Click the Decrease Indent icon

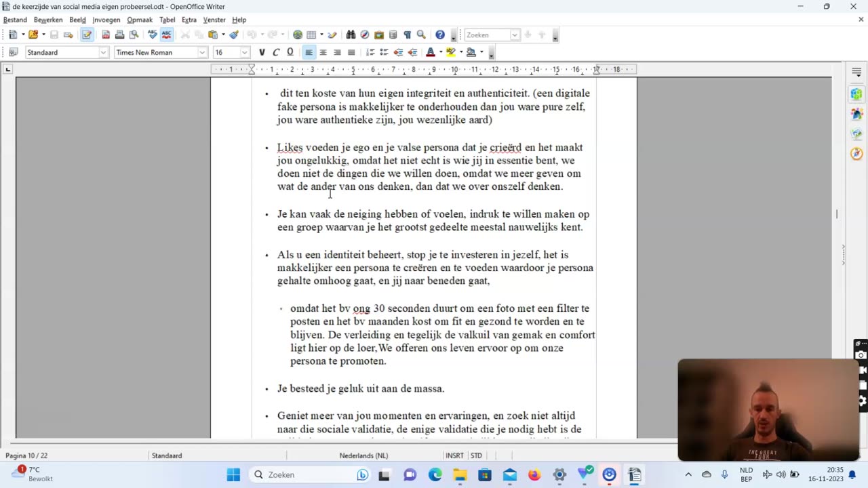[x=398, y=52]
